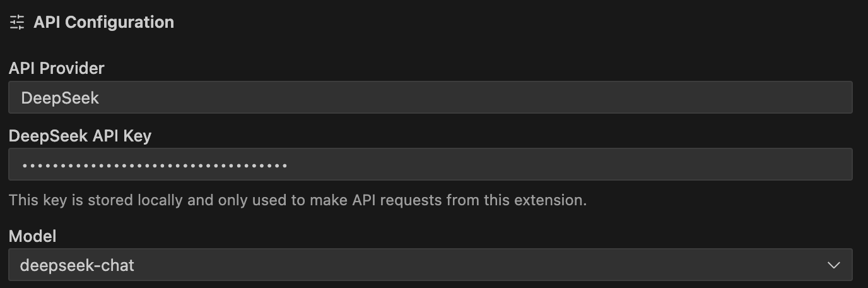Viewport: 868px width, 288px height.
Task: Click the API Configuration sliders icon
Action: (17, 23)
